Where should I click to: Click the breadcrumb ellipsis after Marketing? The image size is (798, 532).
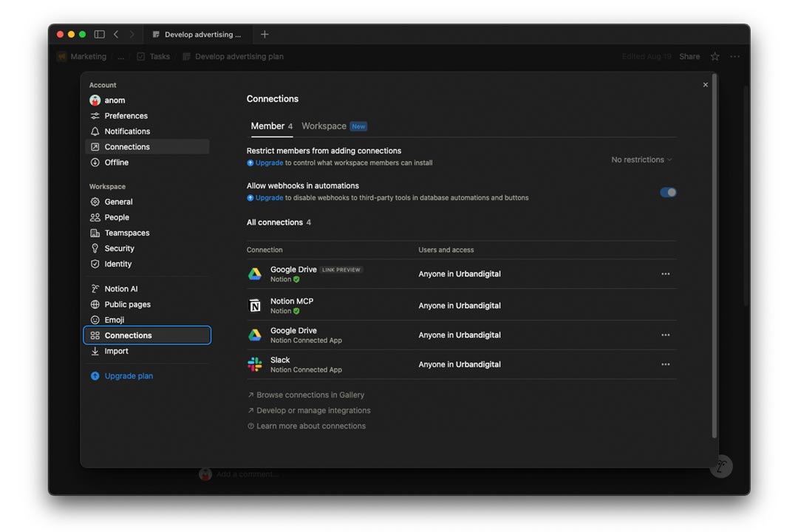pyautogui.click(x=120, y=56)
